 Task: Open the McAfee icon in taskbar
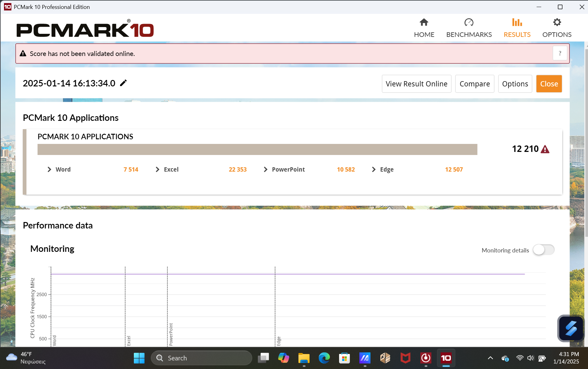click(x=405, y=358)
